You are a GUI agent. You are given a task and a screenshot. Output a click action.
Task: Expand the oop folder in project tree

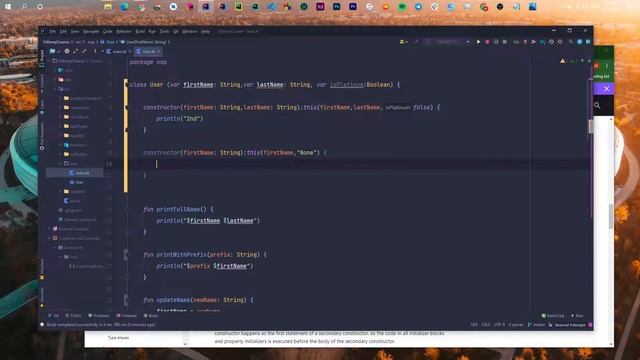click(60, 163)
